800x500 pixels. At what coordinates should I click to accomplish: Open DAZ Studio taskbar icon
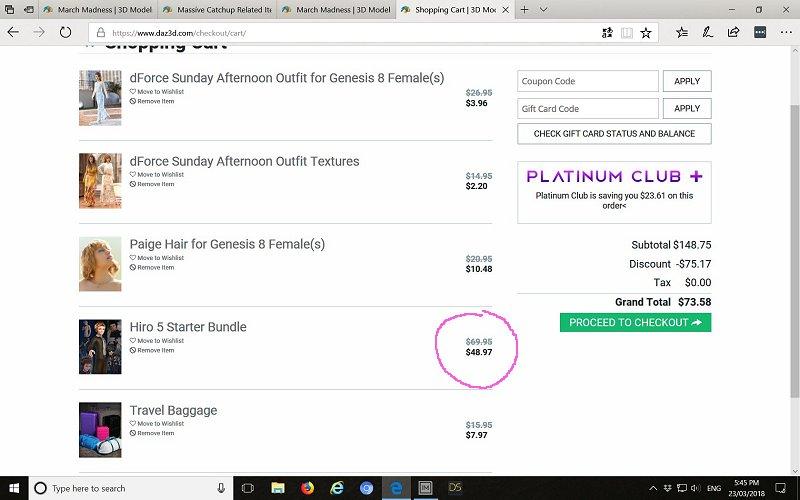(455, 488)
